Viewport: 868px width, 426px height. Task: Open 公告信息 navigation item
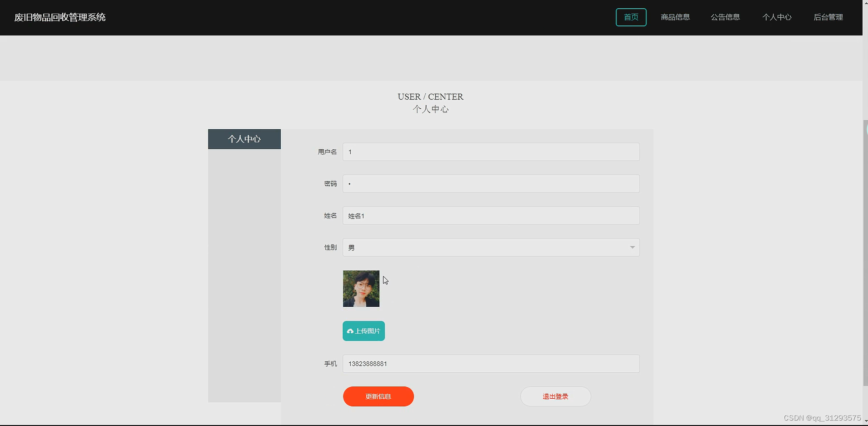725,17
